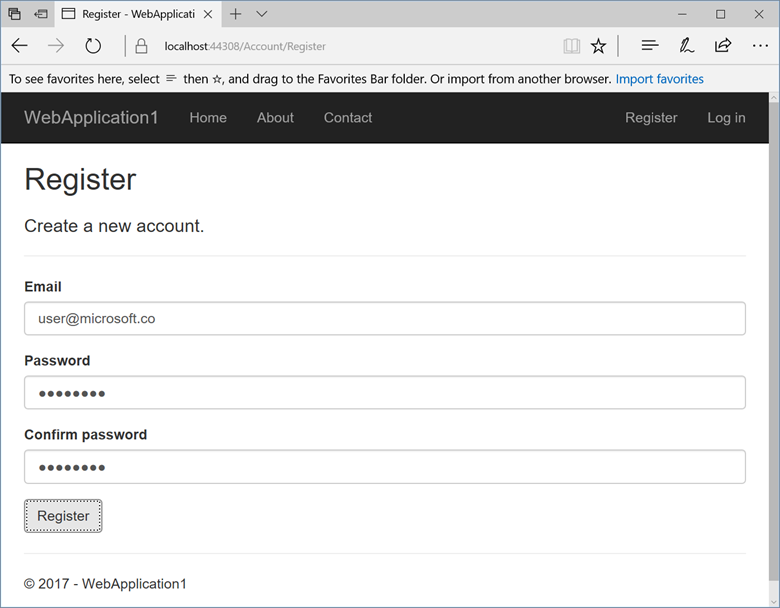Click the lock icon in the address bar
The image size is (780, 608).
(142, 46)
